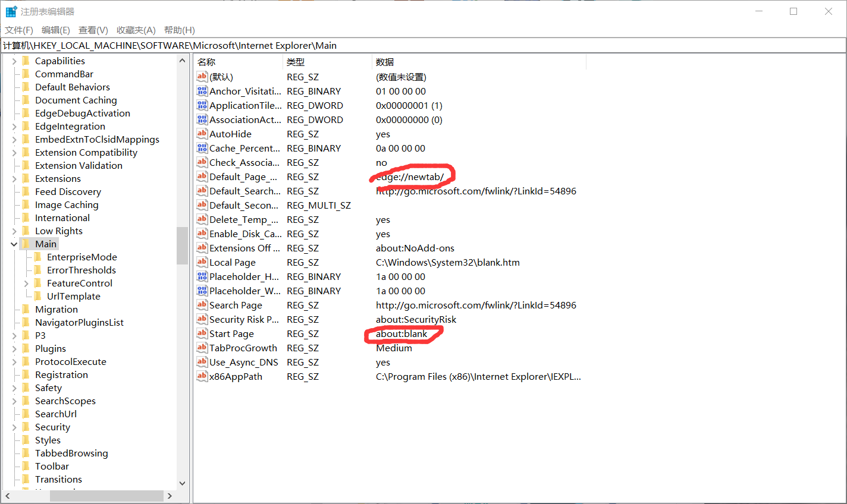The height and width of the screenshot is (504, 847).
Task: Collapse the Main key node
Action: click(14, 244)
